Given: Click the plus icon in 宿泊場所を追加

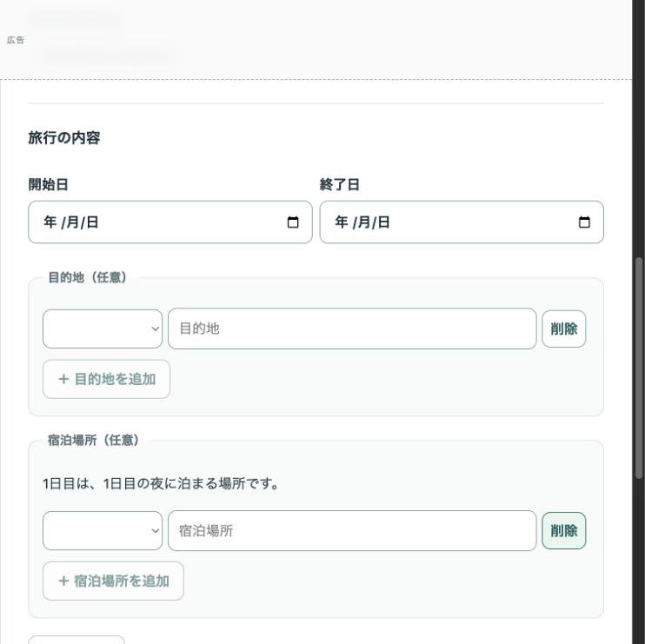Looking at the screenshot, I should (x=63, y=581).
